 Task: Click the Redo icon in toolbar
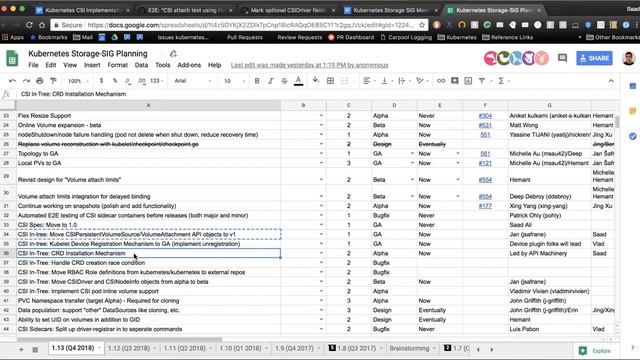click(x=26, y=81)
